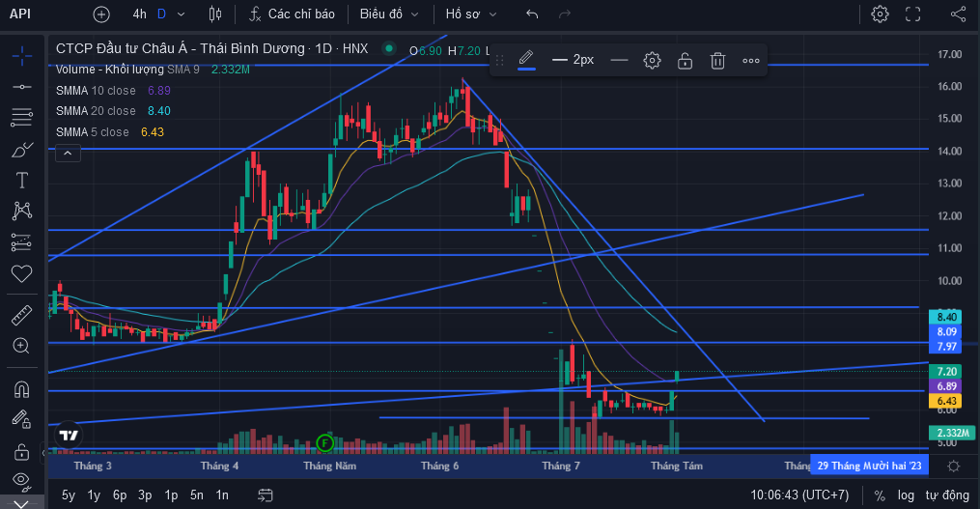980x509 pixels.
Task: Toggle magnet mode
Action: [22, 389]
